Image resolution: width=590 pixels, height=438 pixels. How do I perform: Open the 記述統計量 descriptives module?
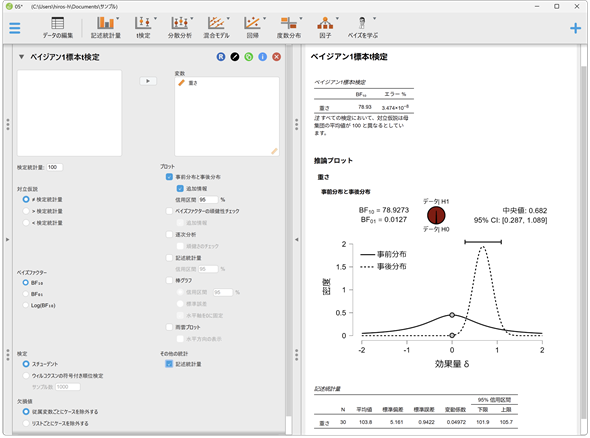point(106,27)
